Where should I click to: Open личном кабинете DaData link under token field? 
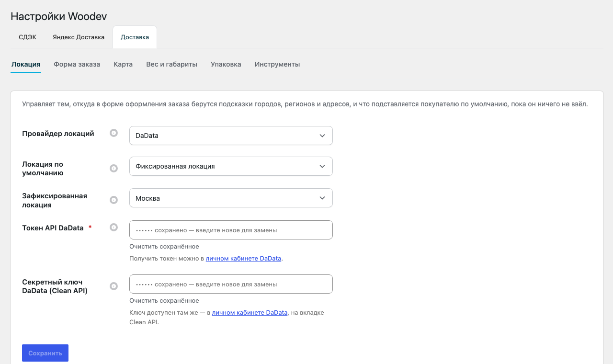(x=243, y=259)
